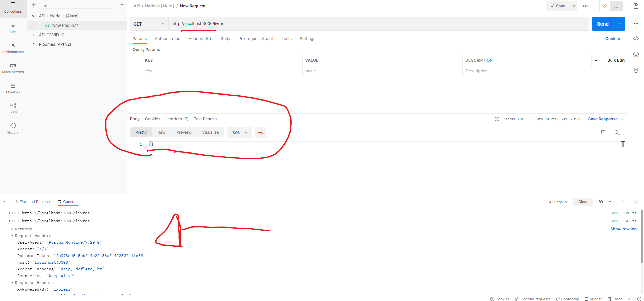The image size is (644, 301).
Task: Open the Mock Servers sidebar panel
Action: (13, 68)
